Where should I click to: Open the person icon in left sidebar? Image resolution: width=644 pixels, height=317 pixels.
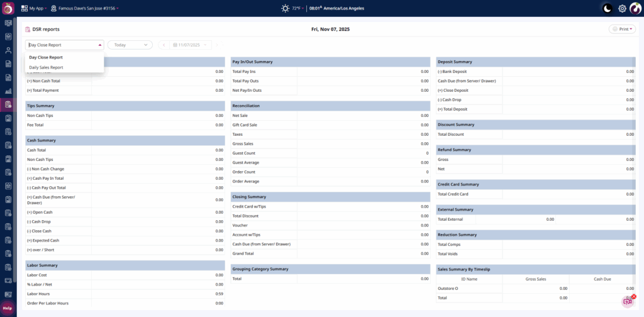click(x=8, y=50)
